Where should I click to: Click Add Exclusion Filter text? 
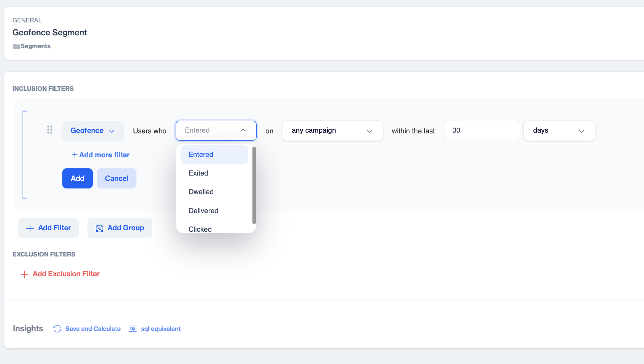(x=66, y=274)
